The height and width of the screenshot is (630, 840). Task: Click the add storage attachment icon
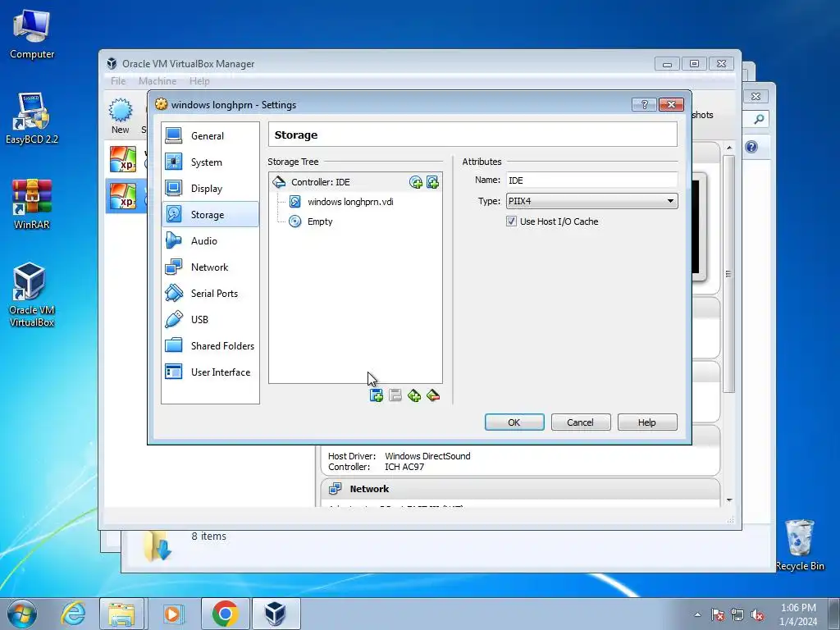414,395
